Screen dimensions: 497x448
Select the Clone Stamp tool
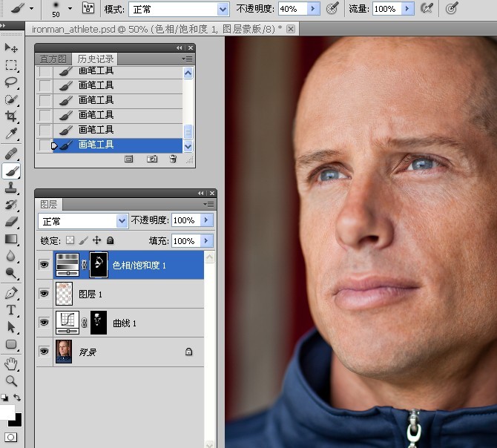(11, 188)
